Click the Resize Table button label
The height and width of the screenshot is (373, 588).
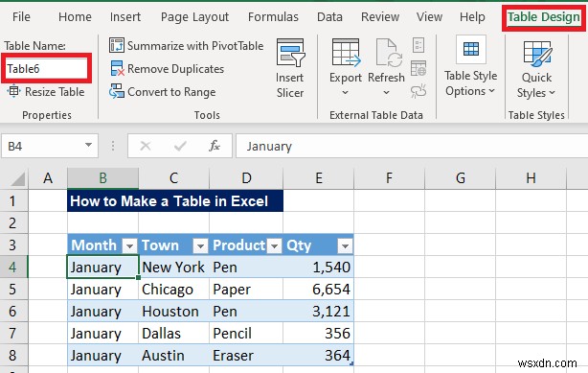(x=55, y=92)
